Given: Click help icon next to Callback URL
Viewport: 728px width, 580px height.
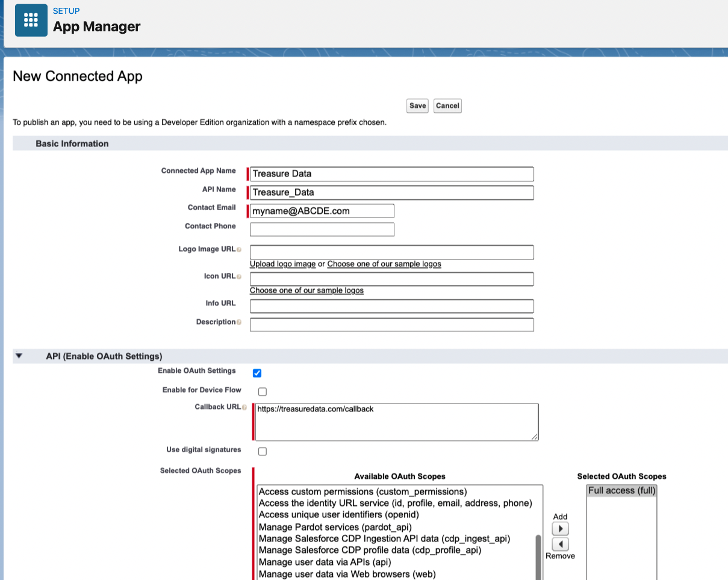Looking at the screenshot, I should [x=244, y=408].
